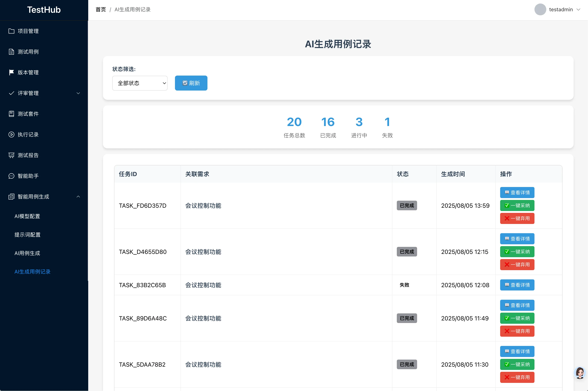This screenshot has height=391, width=588.
Task: Click the 执行记录 play-circle icon
Action: tap(11, 134)
